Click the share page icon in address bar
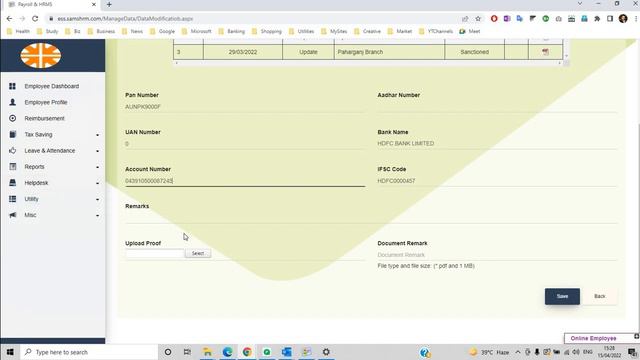The width and height of the screenshot is (640, 360). (x=465, y=19)
